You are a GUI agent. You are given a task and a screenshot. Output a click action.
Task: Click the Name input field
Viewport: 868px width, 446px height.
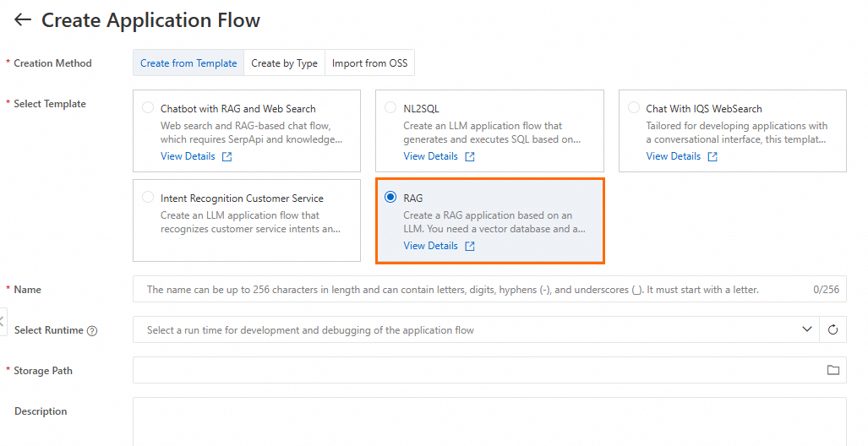(x=473, y=290)
